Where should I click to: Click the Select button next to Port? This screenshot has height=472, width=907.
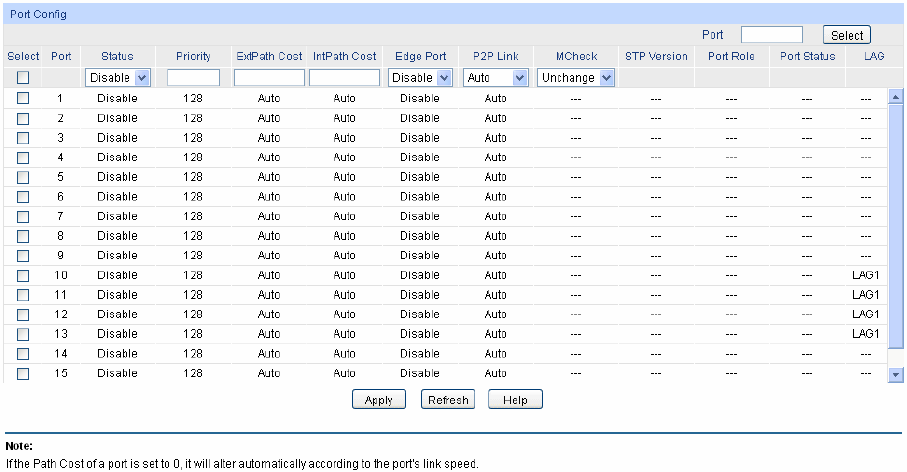pos(846,35)
